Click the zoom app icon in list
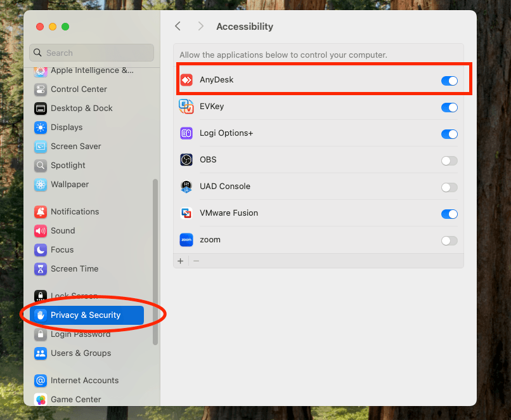 [186, 240]
